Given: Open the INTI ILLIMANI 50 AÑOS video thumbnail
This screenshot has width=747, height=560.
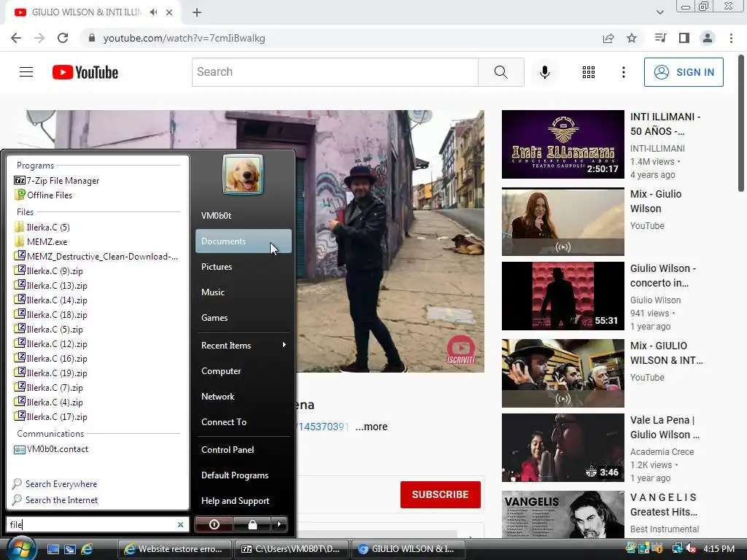Looking at the screenshot, I should coord(562,144).
